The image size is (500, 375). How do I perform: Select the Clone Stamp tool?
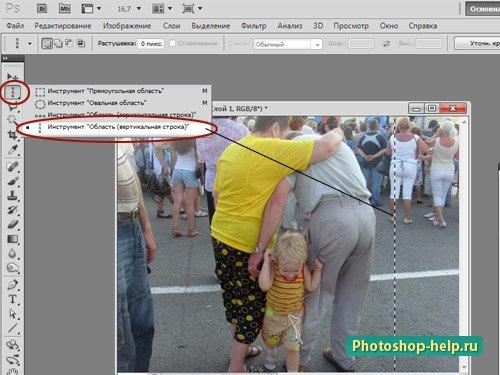[13, 196]
